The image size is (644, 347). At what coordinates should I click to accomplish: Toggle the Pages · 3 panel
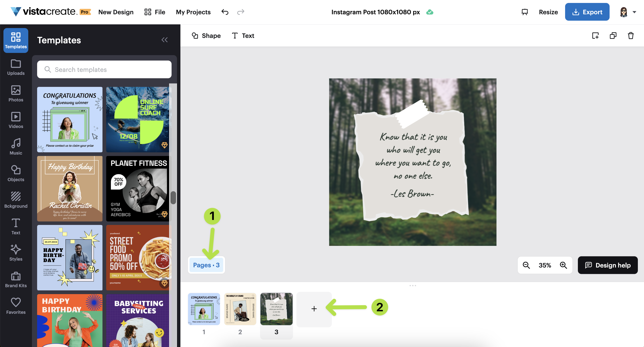pos(206,265)
